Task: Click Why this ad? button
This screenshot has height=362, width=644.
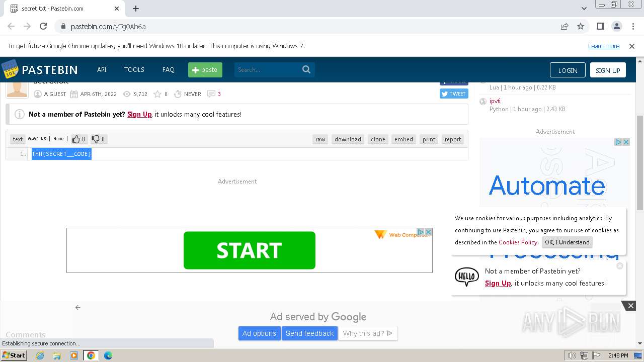Action: point(368,333)
